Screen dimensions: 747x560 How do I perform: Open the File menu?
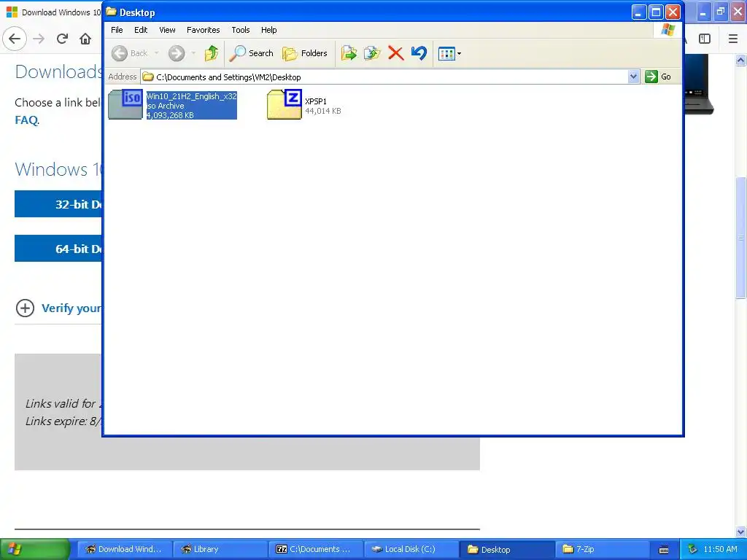coord(117,30)
